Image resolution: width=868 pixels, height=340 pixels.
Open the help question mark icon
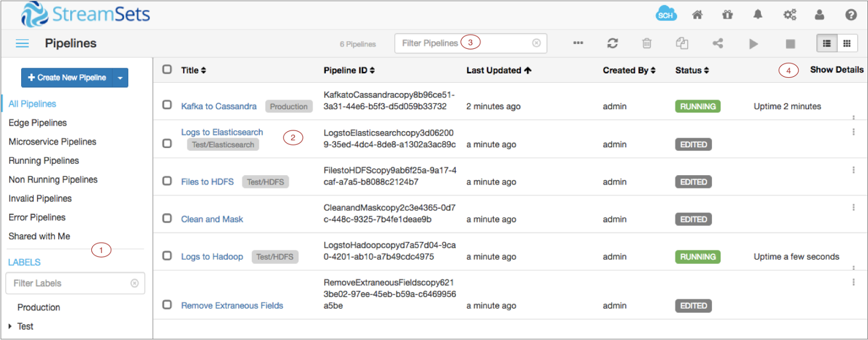tap(851, 15)
